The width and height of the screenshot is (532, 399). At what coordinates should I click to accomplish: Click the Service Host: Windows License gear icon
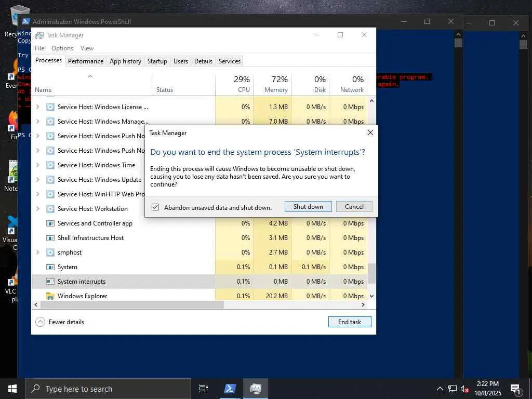(50, 107)
